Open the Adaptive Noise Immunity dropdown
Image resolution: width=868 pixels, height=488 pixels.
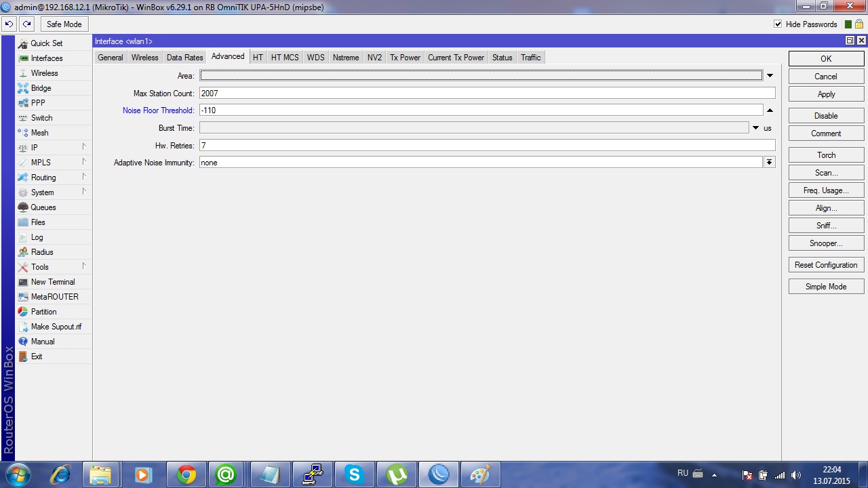coord(769,163)
